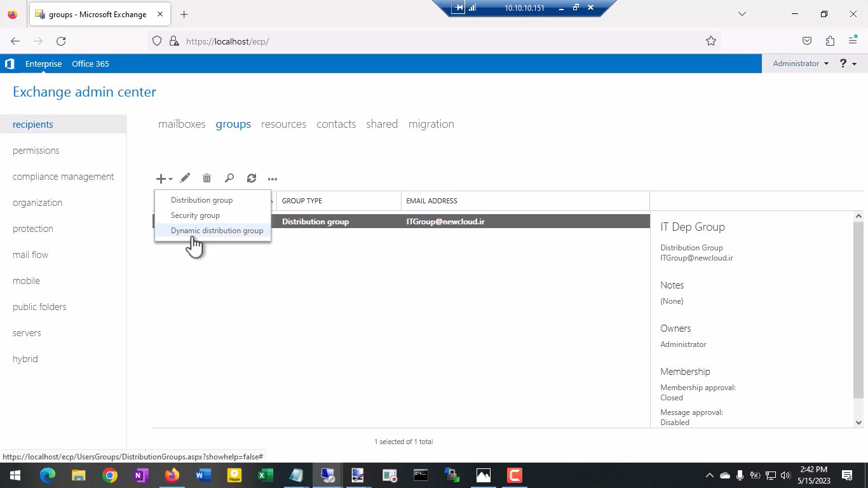Pin the remote session connection bar
Viewport: 868px width, 488px height.
(458, 8)
